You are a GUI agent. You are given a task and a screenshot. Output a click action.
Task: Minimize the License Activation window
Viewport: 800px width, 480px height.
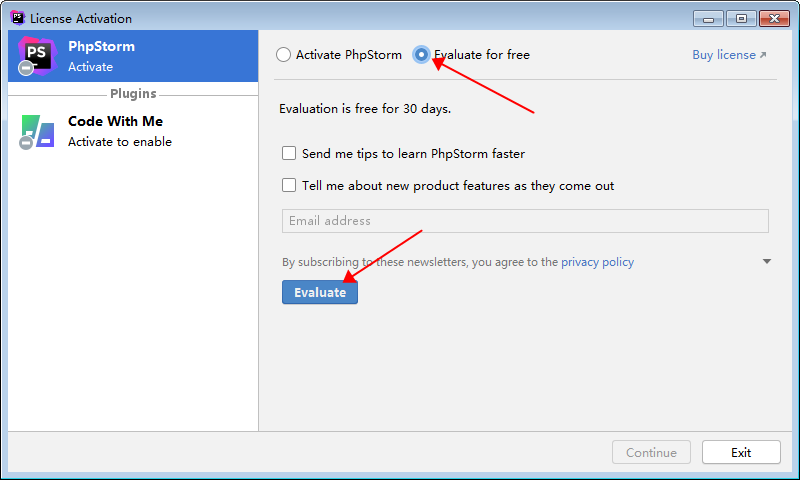click(708, 19)
